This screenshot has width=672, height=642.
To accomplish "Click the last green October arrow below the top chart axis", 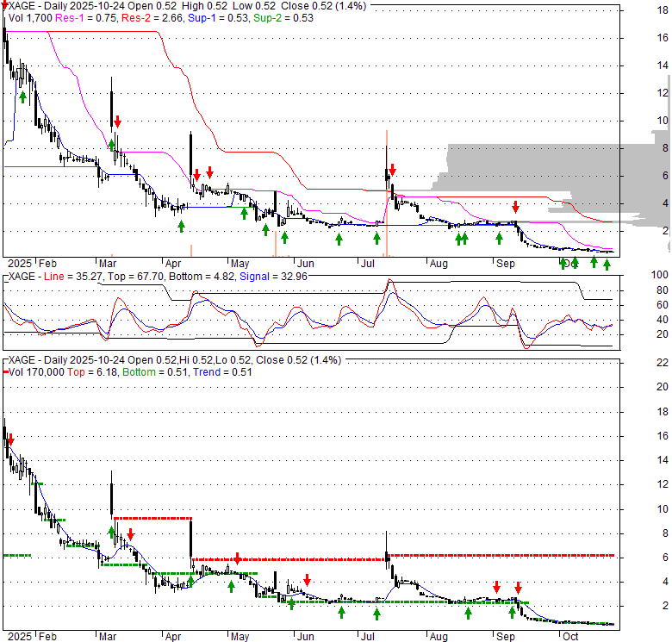I will tap(607, 265).
